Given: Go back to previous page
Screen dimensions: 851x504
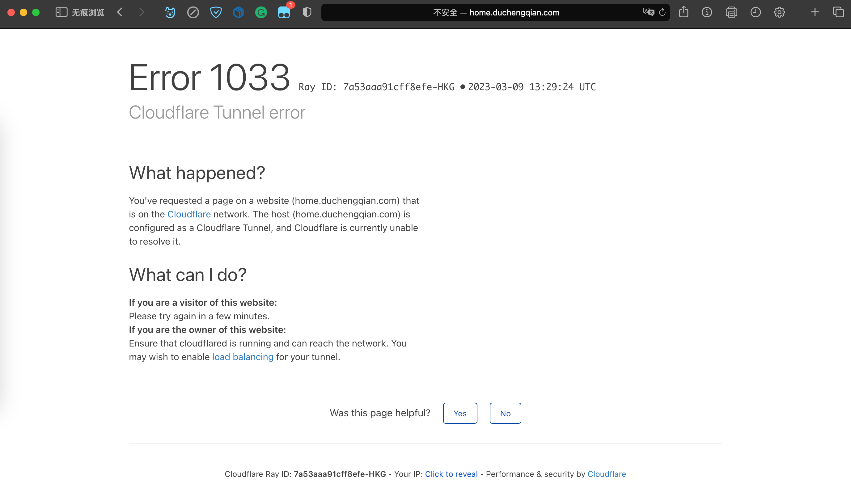Looking at the screenshot, I should pyautogui.click(x=120, y=13).
